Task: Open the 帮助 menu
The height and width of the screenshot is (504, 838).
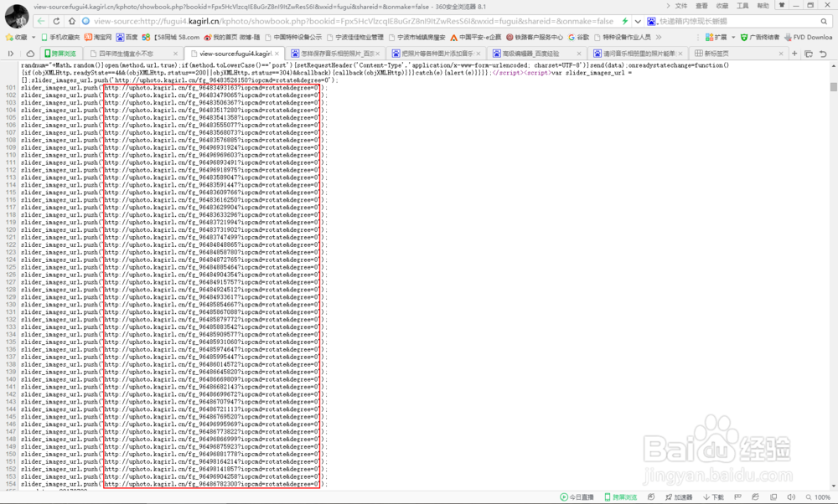Action: 763,6
